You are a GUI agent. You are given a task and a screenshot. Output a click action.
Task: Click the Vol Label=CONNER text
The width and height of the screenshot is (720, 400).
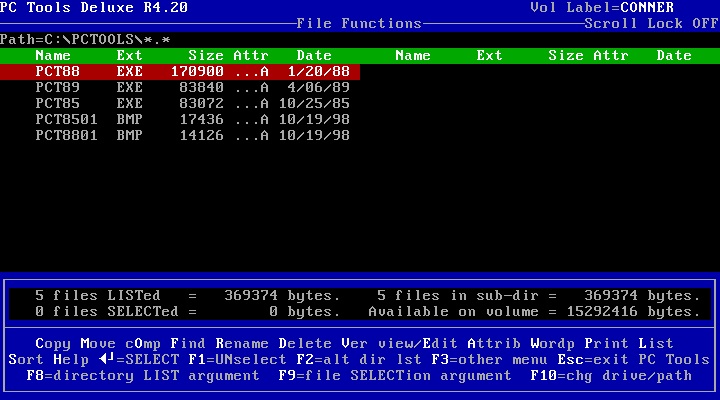602,7
